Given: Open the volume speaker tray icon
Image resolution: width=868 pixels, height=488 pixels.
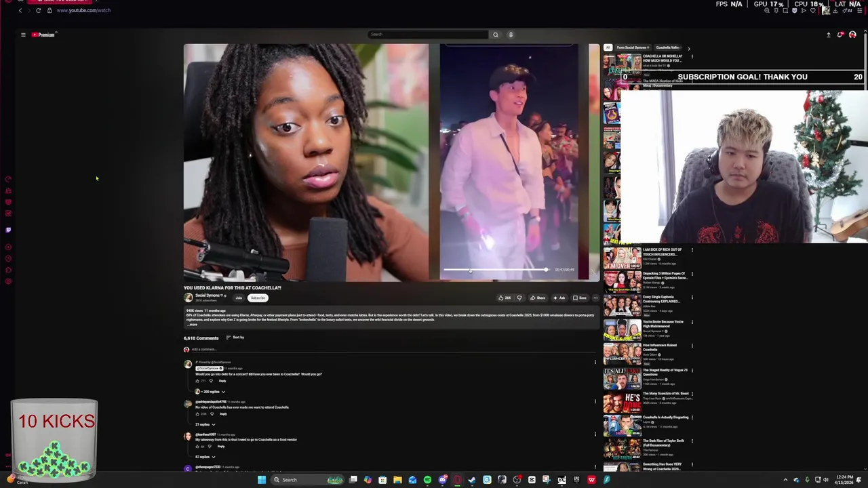Looking at the screenshot, I should coord(827,480).
